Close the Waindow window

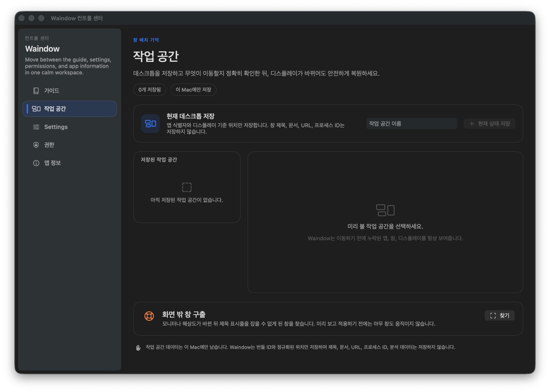click(x=22, y=18)
